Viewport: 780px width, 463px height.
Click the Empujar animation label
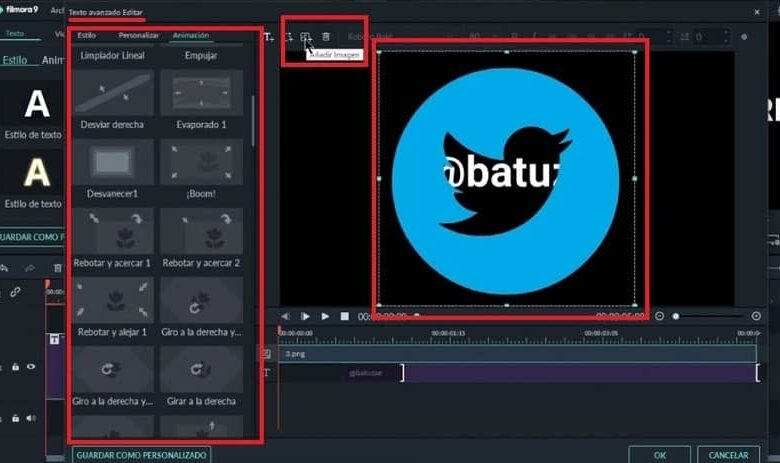pyautogui.click(x=201, y=56)
